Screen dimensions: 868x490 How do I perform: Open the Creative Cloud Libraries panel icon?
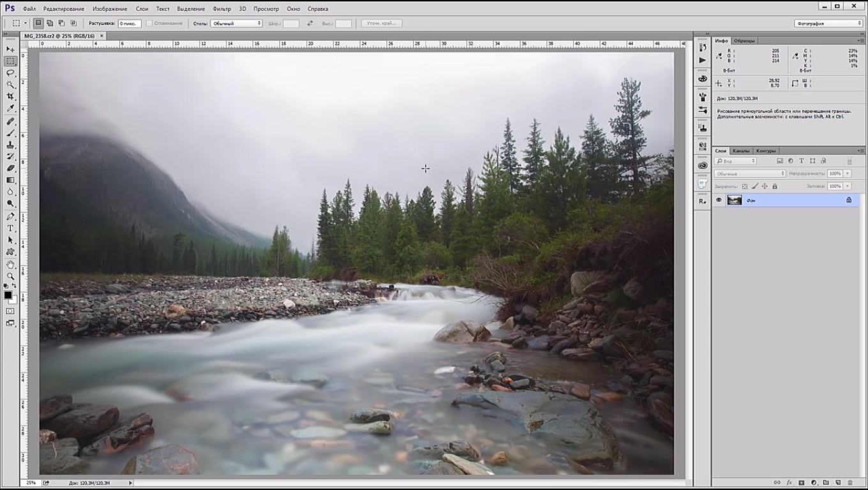point(703,165)
